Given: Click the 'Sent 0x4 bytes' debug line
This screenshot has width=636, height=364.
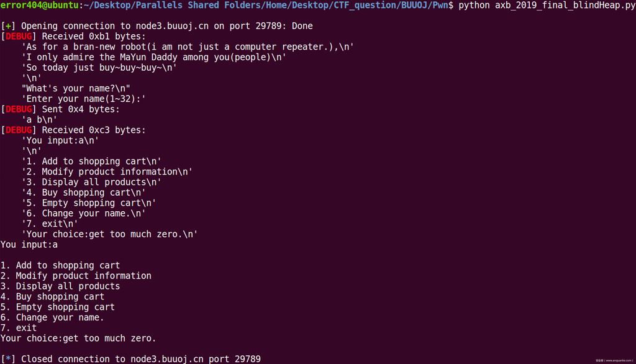Looking at the screenshot, I should (x=81, y=109).
